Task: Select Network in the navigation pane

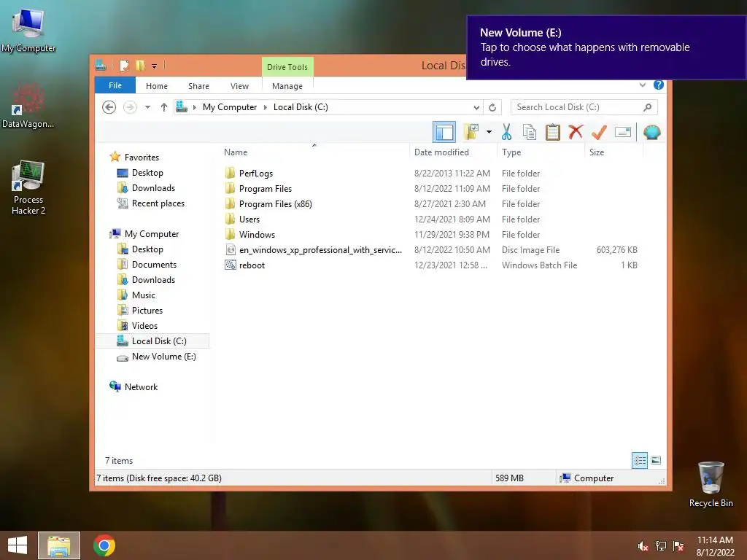Action: pyautogui.click(x=141, y=387)
